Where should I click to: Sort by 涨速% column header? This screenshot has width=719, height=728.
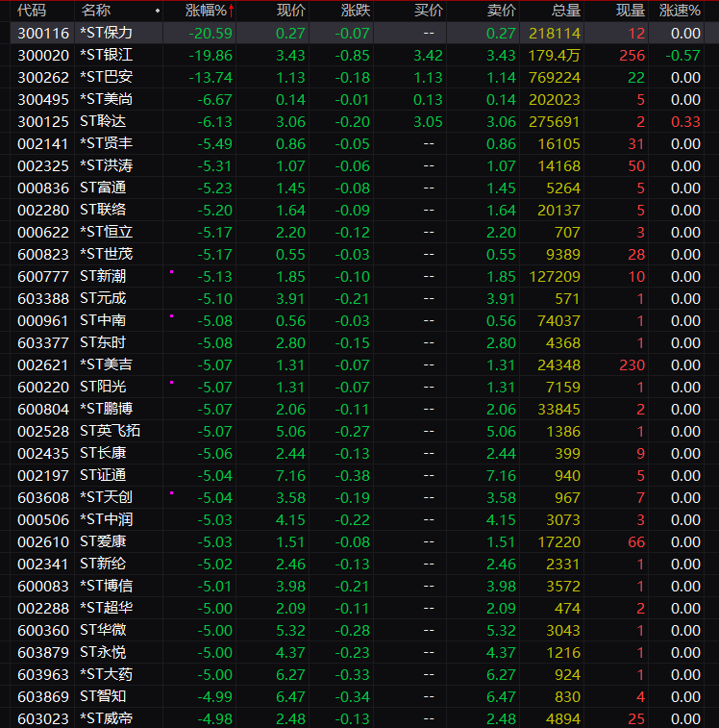click(680, 11)
